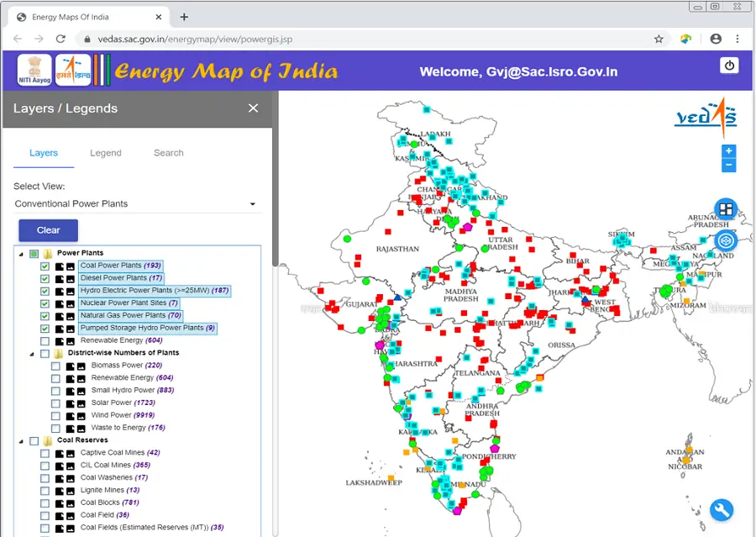This screenshot has width=756, height=537.
Task: Select the Coal Field (36) layer label
Action: click(105, 515)
